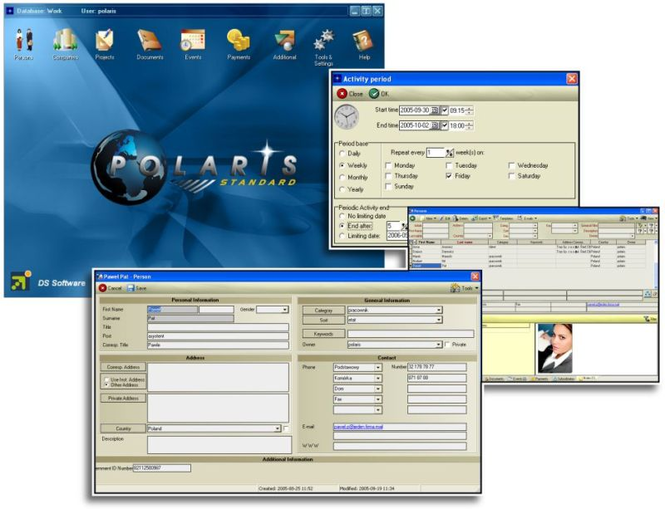
Task: Open the New menu in Persons list toolbar
Action: (430, 218)
